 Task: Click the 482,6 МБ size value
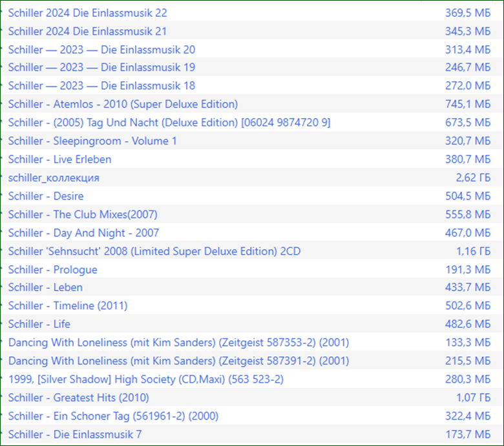point(468,324)
